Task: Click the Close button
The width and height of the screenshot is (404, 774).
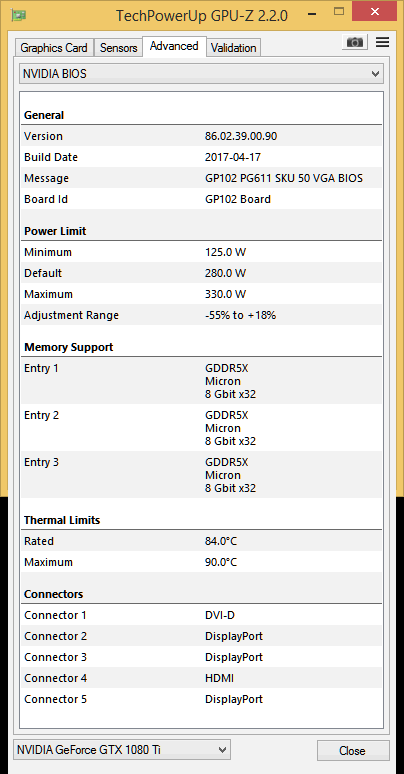Action: point(353,751)
